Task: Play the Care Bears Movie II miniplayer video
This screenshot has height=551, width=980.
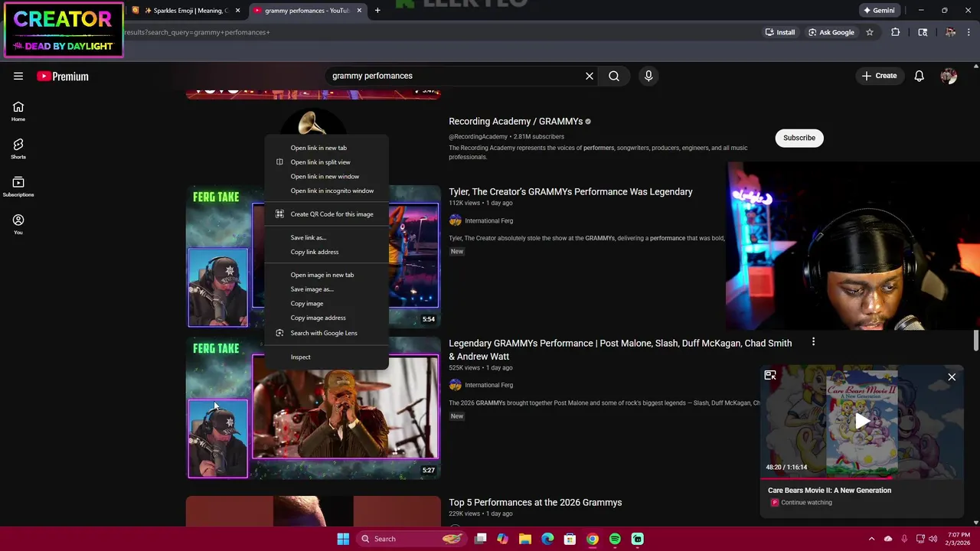Action: 862,421
